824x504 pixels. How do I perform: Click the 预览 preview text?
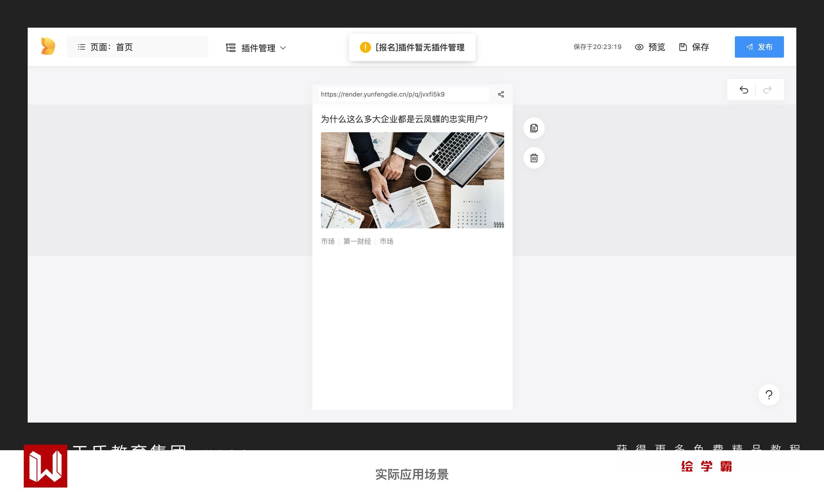(x=656, y=47)
